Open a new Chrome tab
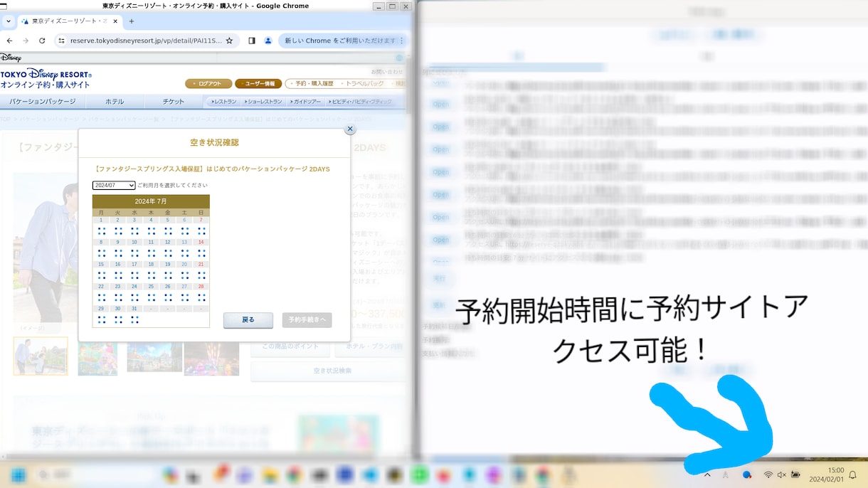The height and width of the screenshot is (488, 868). point(132,21)
